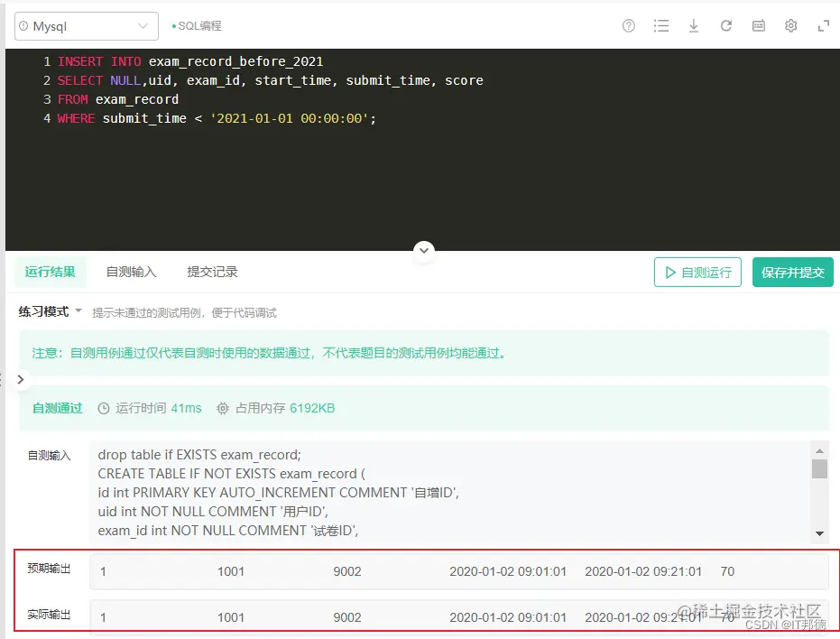Click the 'drop table if EXISTS exam_record;' line
Viewport: 840px width, 639px height.
pyautogui.click(x=199, y=455)
